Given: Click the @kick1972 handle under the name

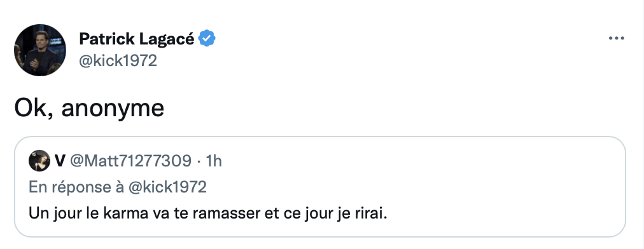Looking at the screenshot, I should click(118, 61).
